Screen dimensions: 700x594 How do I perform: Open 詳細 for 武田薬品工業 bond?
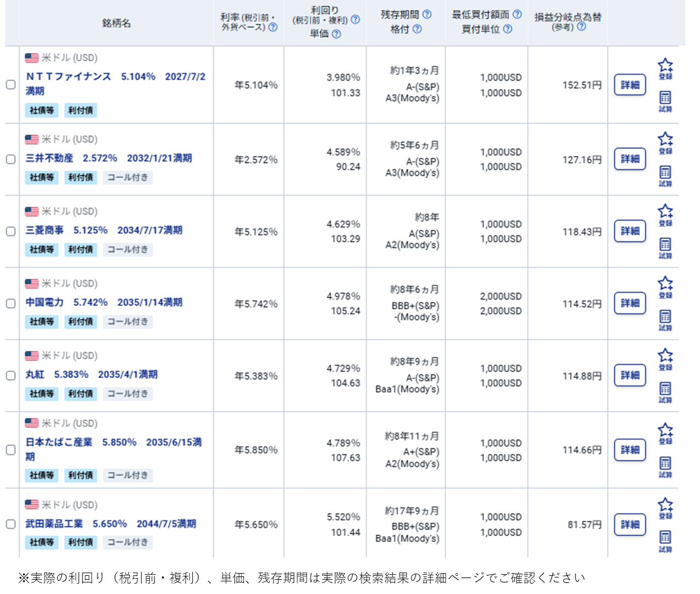630,524
